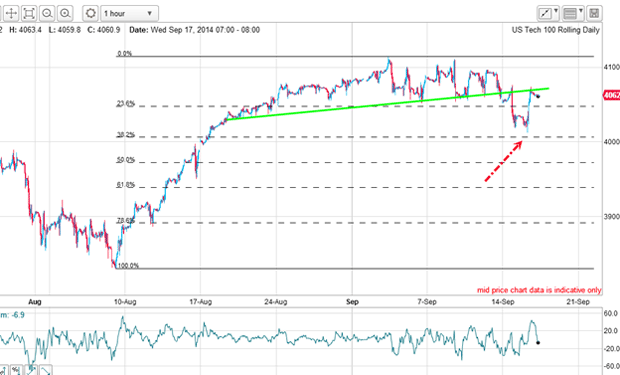The height and width of the screenshot is (375, 620).
Task: Click the momentum value -6.9 label
Action: 12,315
